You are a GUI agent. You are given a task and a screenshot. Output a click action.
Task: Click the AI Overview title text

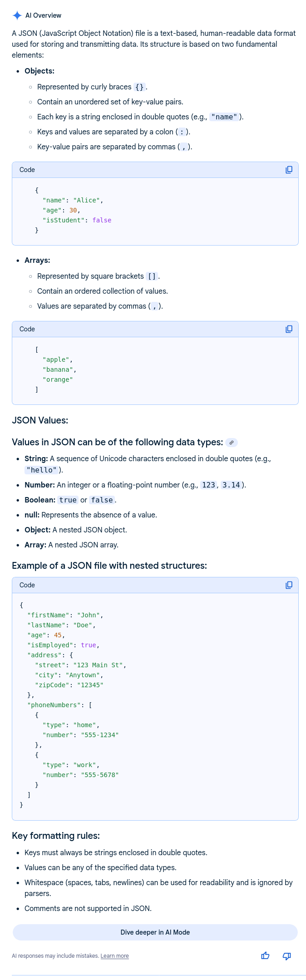click(43, 15)
